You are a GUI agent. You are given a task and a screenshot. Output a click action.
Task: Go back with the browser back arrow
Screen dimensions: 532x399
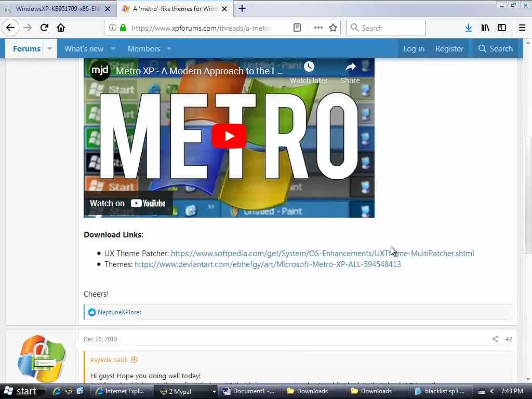tap(10, 28)
